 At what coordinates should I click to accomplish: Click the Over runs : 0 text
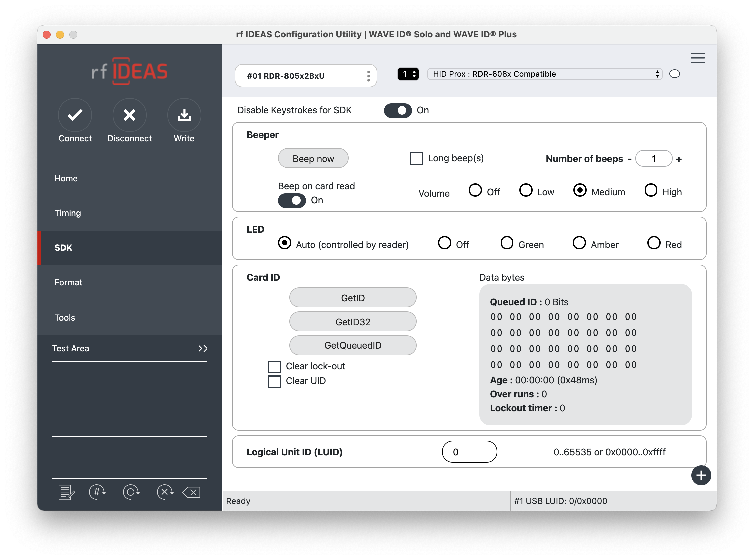tap(518, 394)
